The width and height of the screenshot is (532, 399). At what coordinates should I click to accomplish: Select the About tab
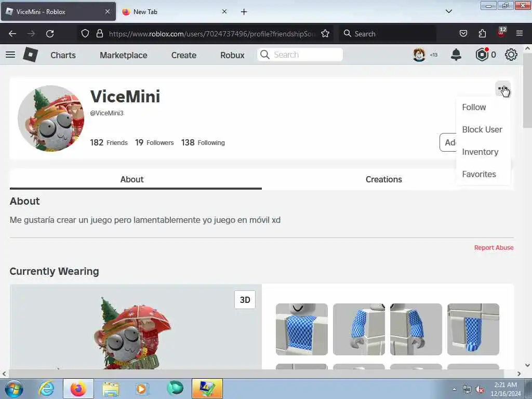click(132, 179)
